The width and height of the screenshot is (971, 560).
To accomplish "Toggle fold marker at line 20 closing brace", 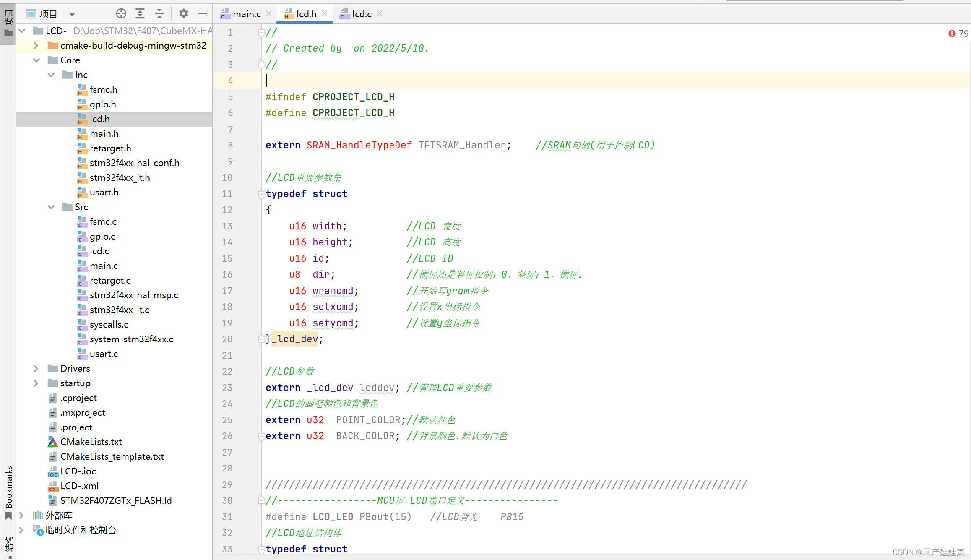I will (261, 339).
